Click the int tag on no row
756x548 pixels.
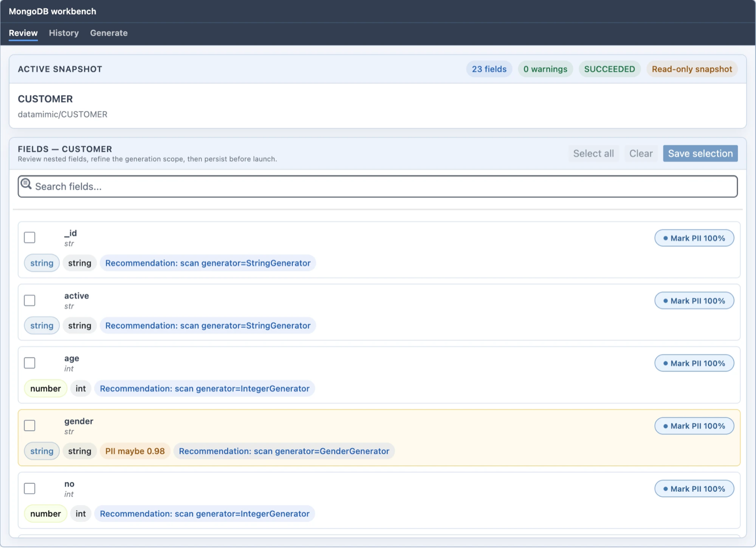[x=81, y=514]
